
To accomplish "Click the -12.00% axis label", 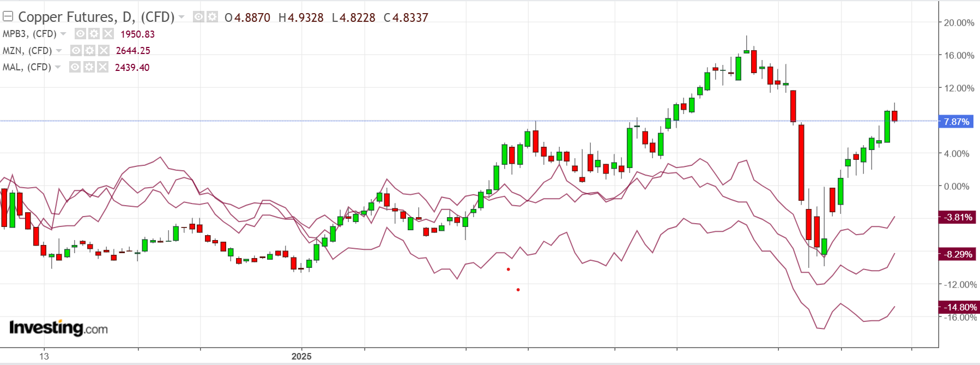I will click(x=960, y=285).
